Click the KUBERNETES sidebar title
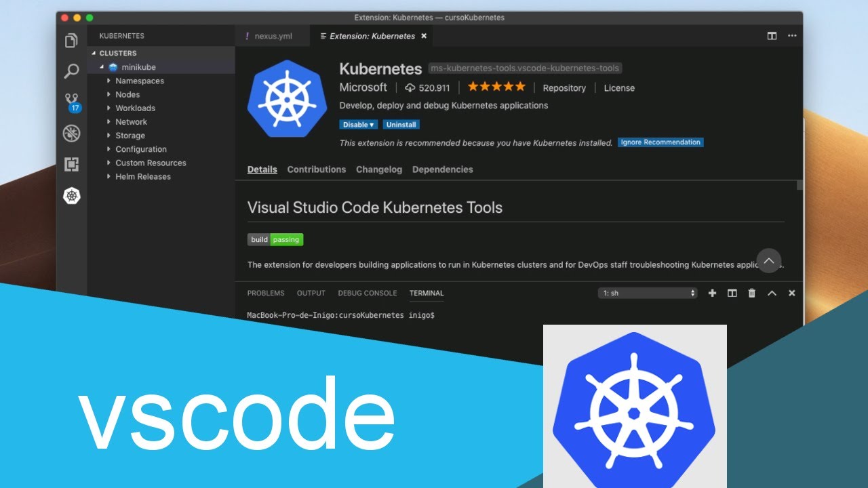Image resolution: width=868 pixels, height=488 pixels. [x=122, y=36]
